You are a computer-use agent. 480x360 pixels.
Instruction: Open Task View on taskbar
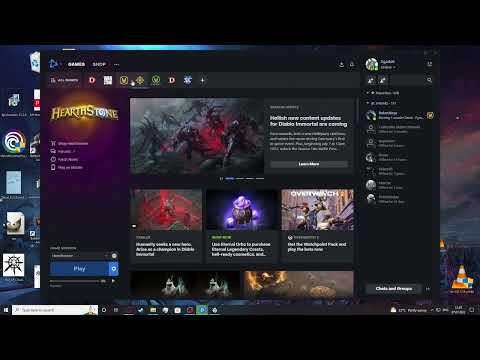coord(116,310)
